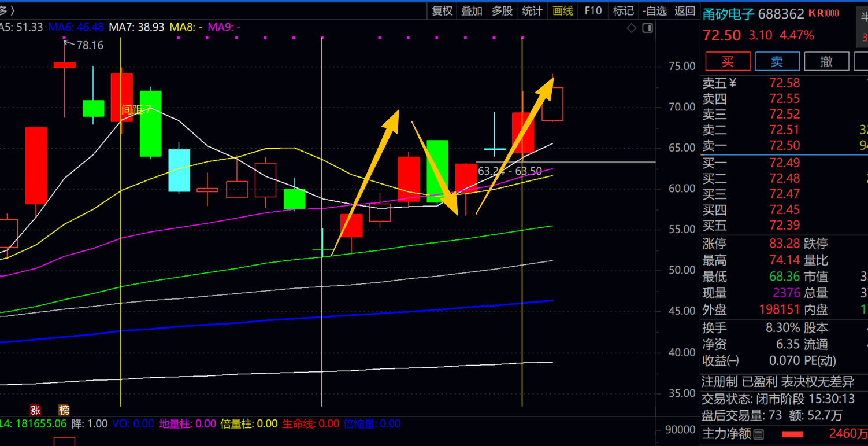This screenshot has width=868, height=446.
Task: Click the blue 卖 sell button
Action: coord(777,61)
